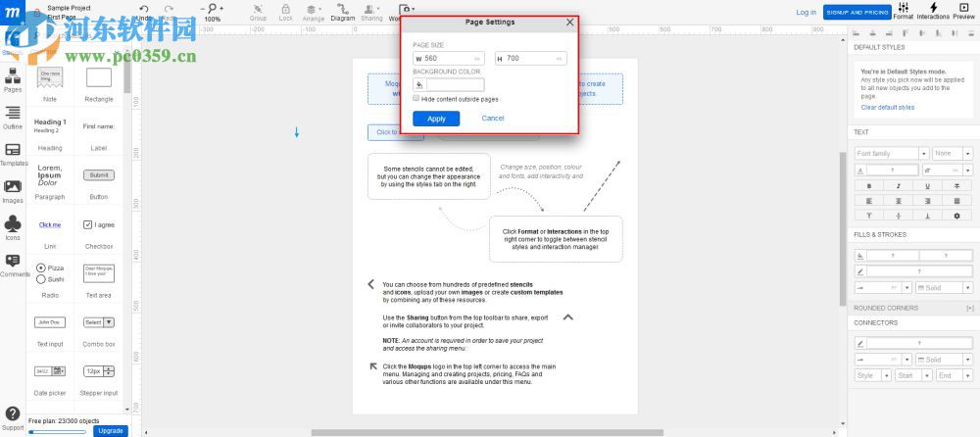Click the Redo arrow icon
Viewport: 980px width, 437px height.
coord(170,9)
